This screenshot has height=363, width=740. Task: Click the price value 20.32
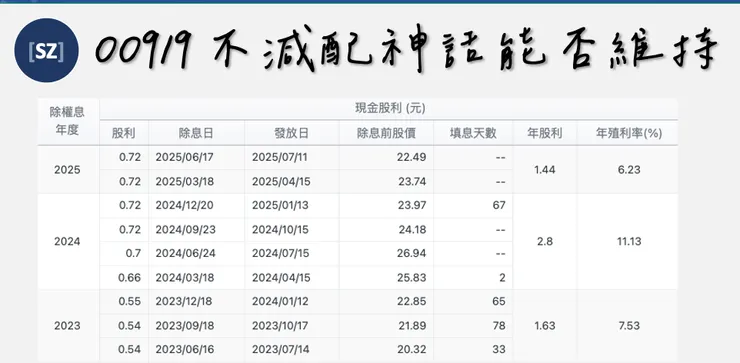[x=412, y=349]
